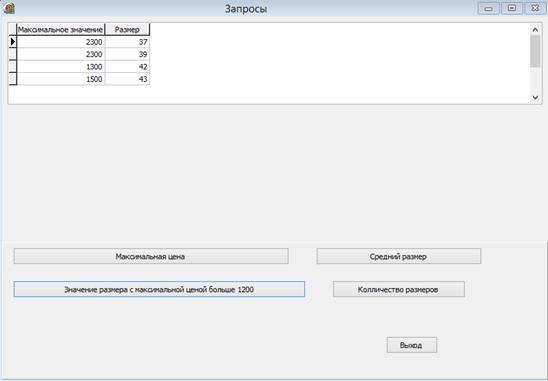Click the Максимальная цена button
This screenshot has width=548, height=381.
point(151,256)
